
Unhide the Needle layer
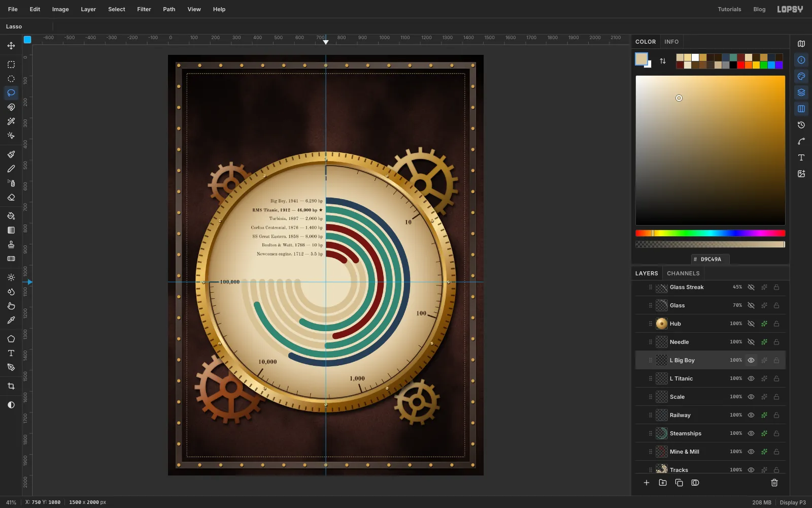coord(751,342)
